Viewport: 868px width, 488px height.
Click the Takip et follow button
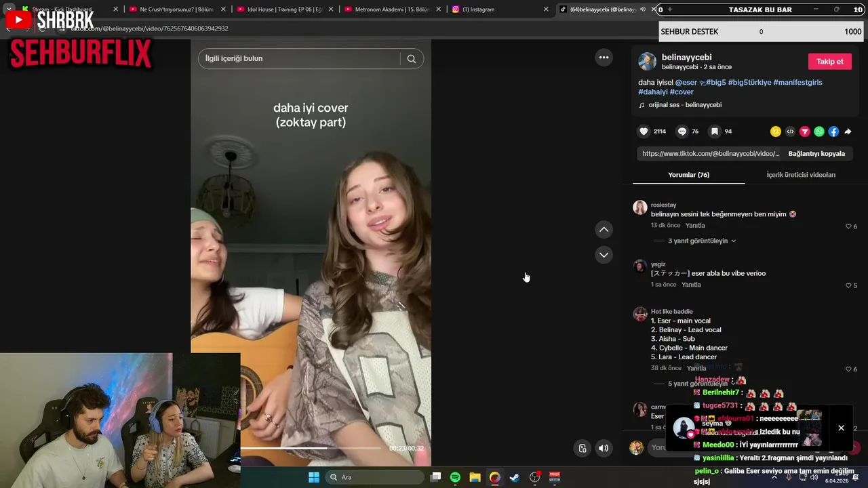(x=829, y=62)
